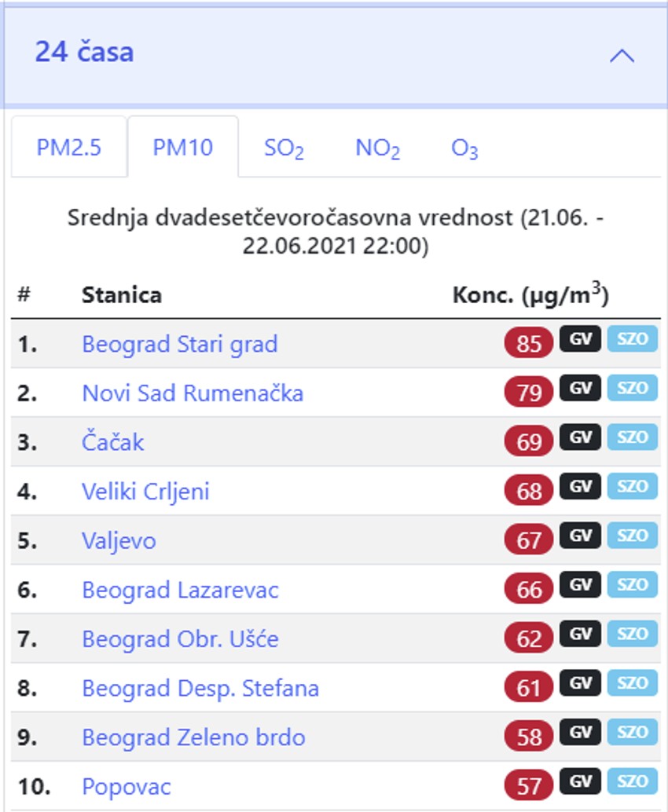668x812 pixels.
Task: Select the PM10 tab
Action: tap(183, 148)
